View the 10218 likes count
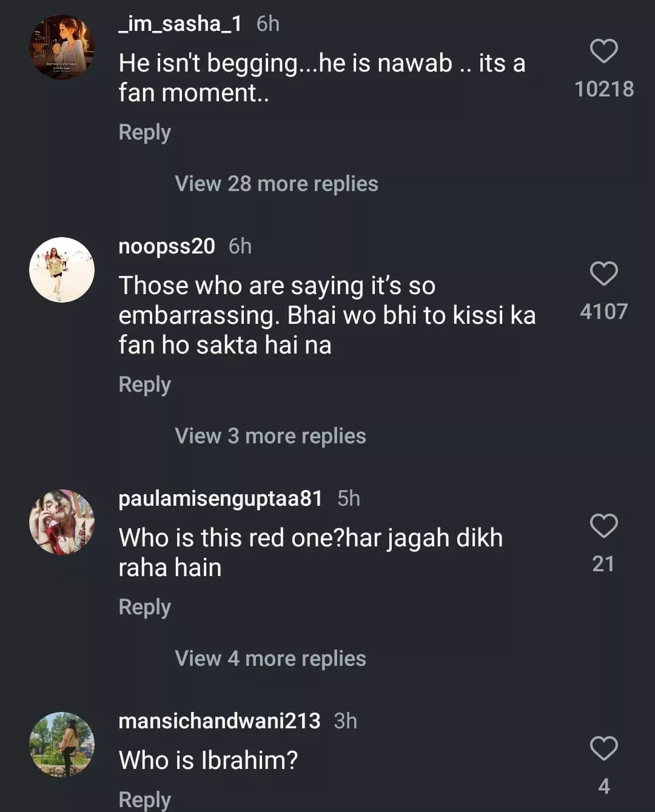Image resolution: width=655 pixels, height=812 pixels. pyautogui.click(x=604, y=89)
